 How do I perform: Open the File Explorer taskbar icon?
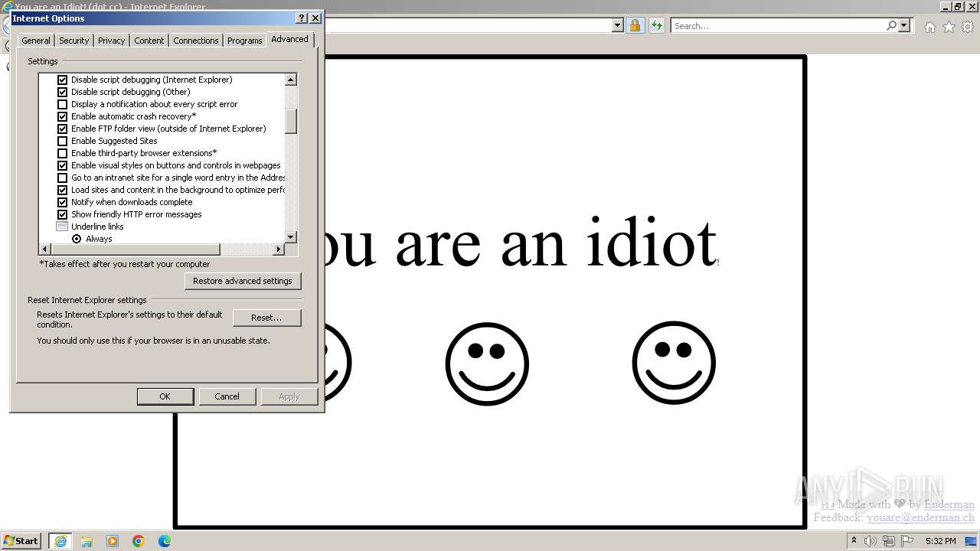click(x=87, y=541)
